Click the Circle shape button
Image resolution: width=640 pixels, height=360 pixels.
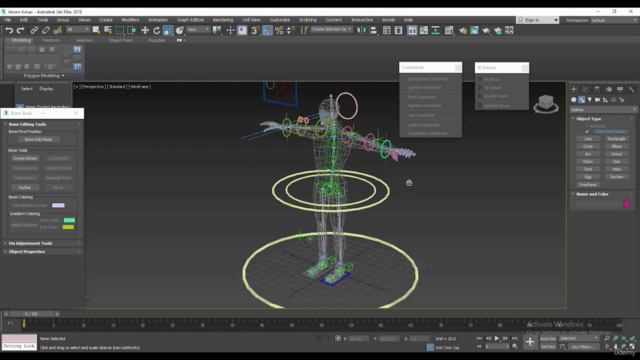click(588, 147)
